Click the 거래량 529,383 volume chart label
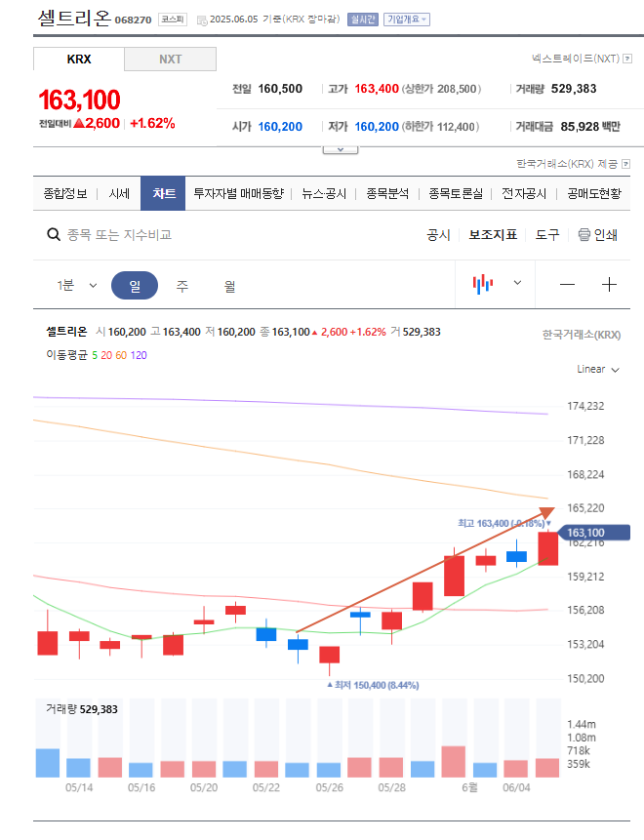This screenshot has width=644, height=840. pos(82,709)
